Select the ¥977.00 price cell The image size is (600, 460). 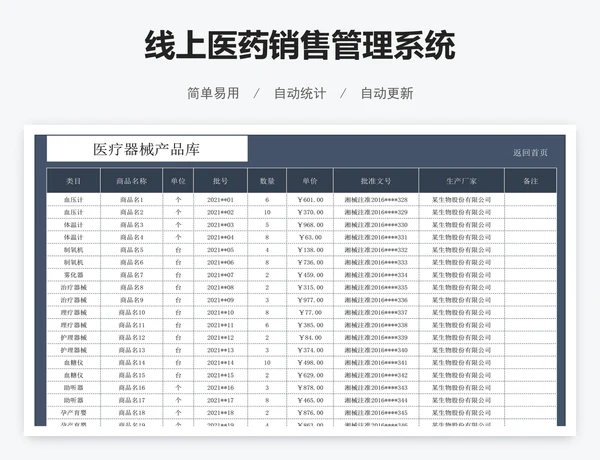pyautogui.click(x=310, y=300)
